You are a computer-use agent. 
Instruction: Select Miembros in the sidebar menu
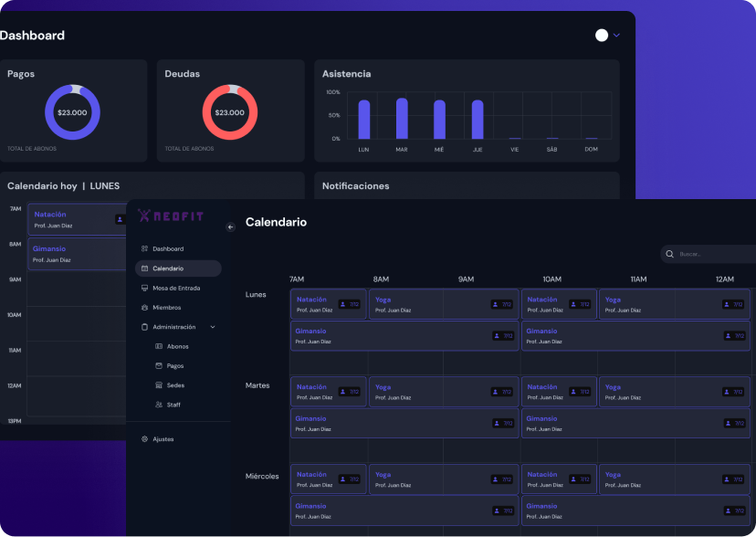click(x=166, y=308)
